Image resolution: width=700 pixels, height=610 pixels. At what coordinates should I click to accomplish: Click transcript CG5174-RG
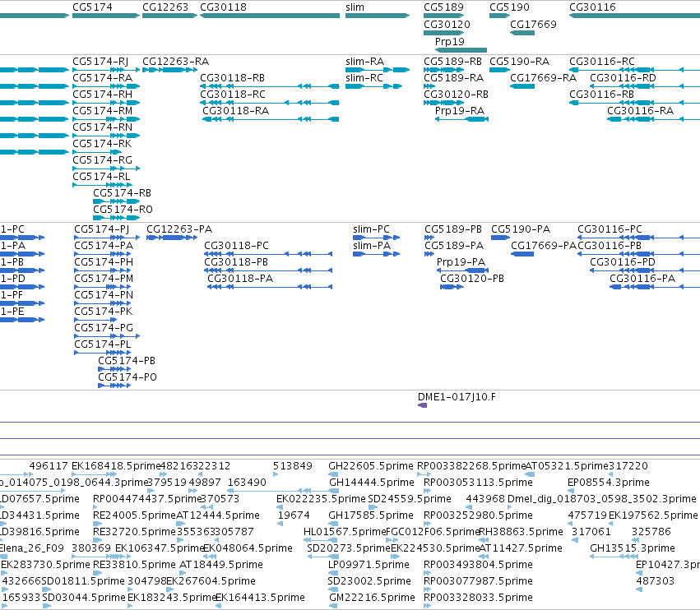pyautogui.click(x=103, y=159)
